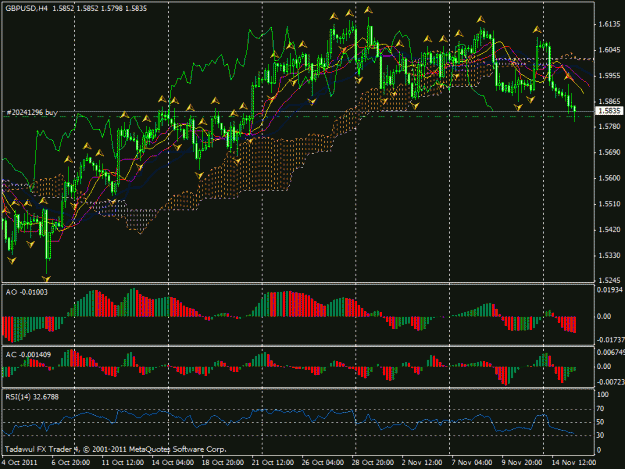
Task: Click the GBPUSD,H4 chart title text
Action: 26,8
